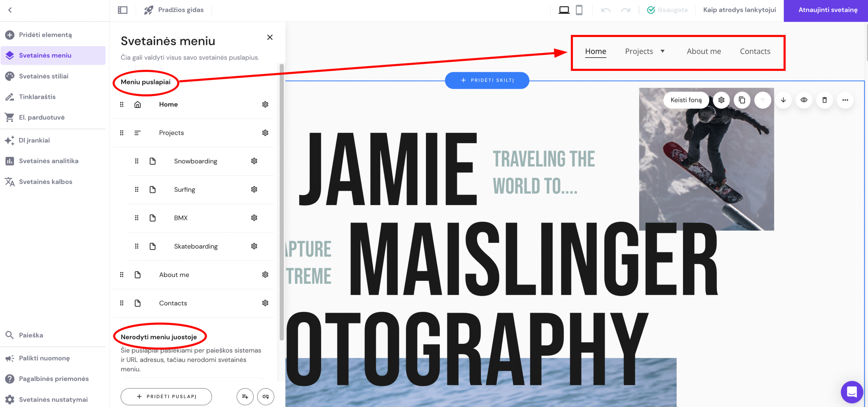
Task: Click the add link icon button
Action: pyautogui.click(x=265, y=396)
